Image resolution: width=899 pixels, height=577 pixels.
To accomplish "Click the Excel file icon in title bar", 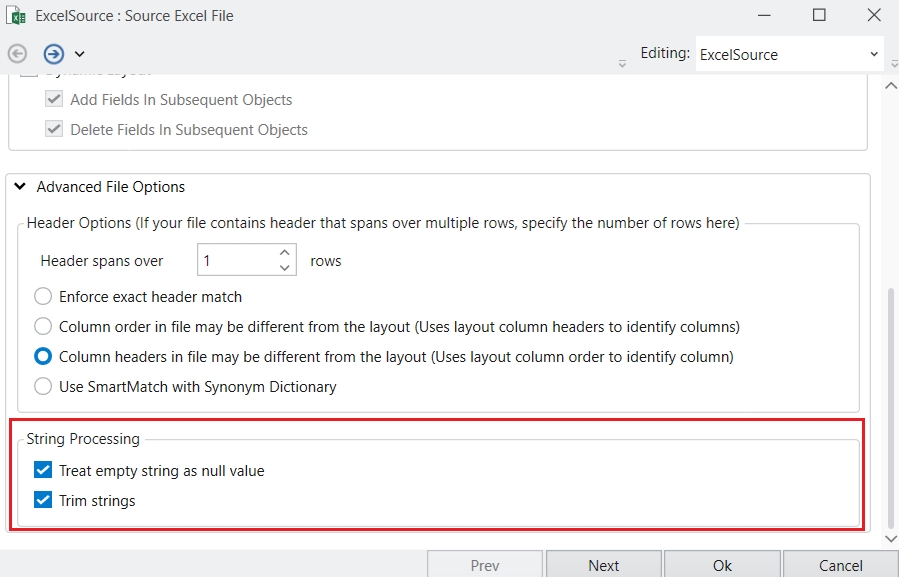I will tap(16, 16).
